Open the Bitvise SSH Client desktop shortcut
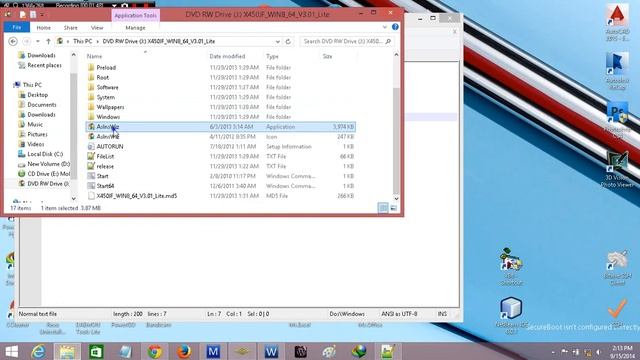Viewport: 640px width, 360px height. pos(617,268)
